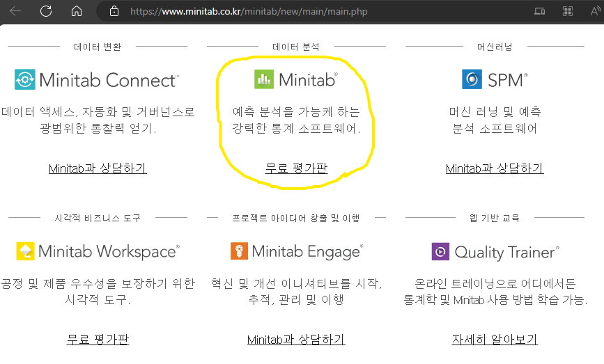Image resolution: width=604 pixels, height=364 pixels.
Task: Open Minitab과 상담하기 link under SPM
Action: coord(495,168)
